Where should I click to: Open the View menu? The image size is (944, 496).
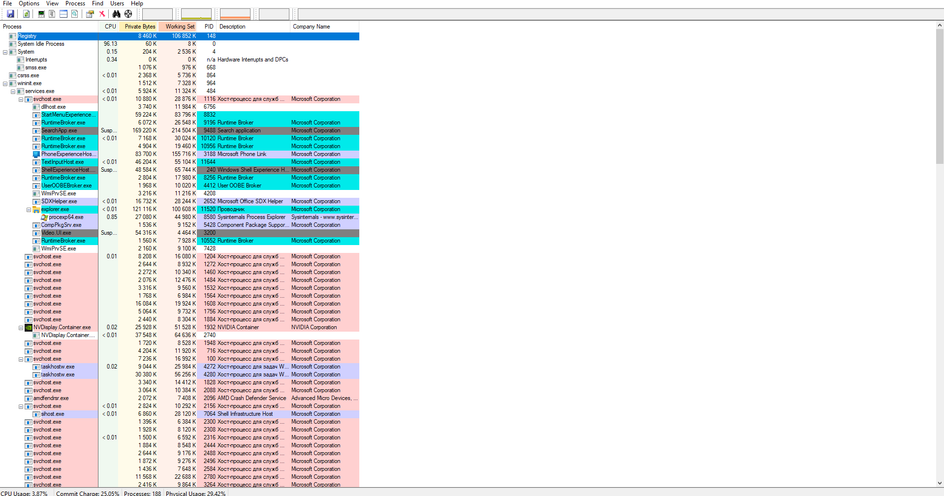(x=52, y=4)
